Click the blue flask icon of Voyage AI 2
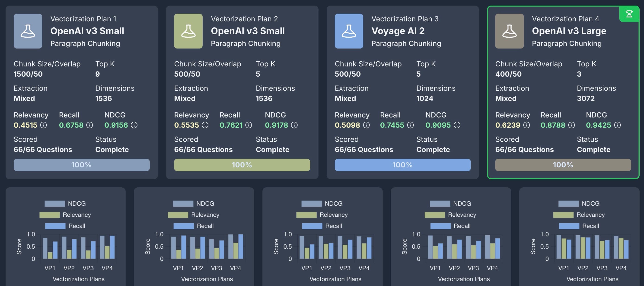The height and width of the screenshot is (286, 644). click(x=349, y=31)
